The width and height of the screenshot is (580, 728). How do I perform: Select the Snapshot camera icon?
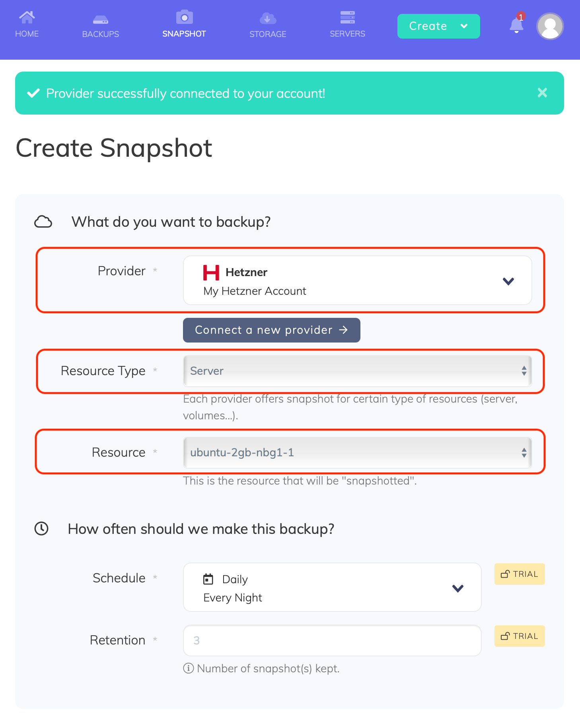(x=184, y=18)
